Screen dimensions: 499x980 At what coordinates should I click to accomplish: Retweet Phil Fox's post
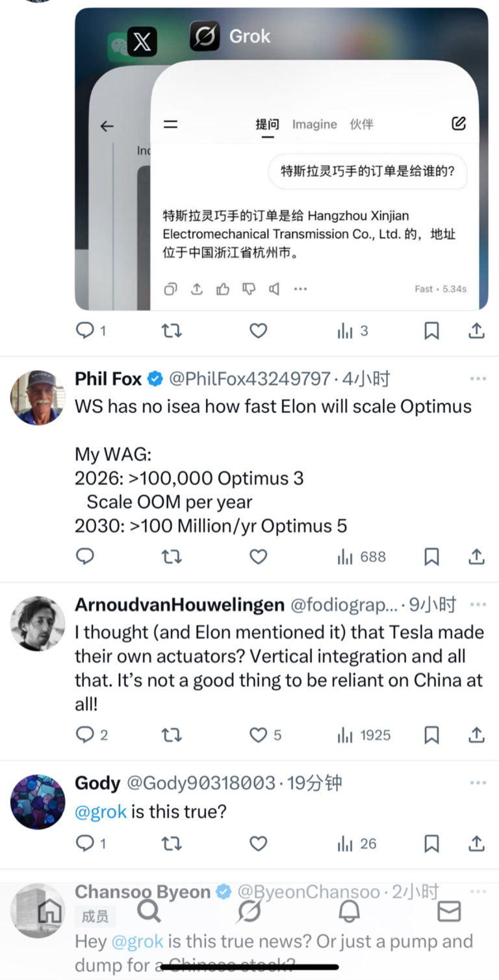click(x=172, y=557)
